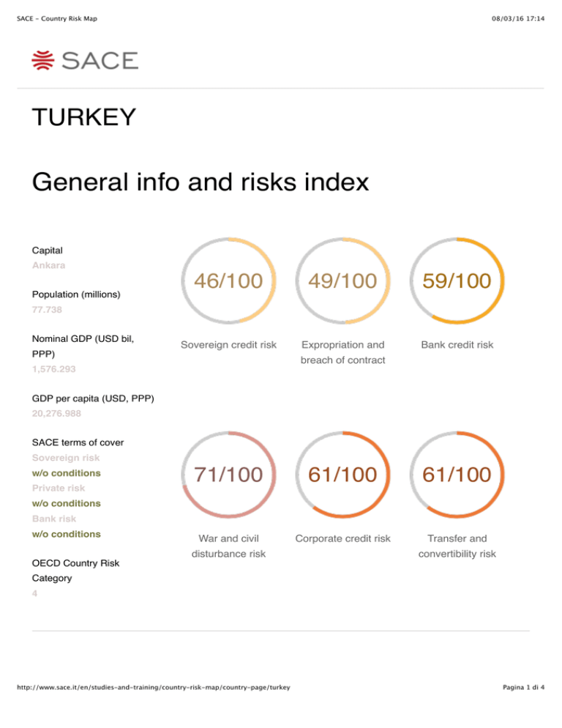Click the SACE logo icon
Screen dimensions: 562x728
pyautogui.click(x=44, y=60)
